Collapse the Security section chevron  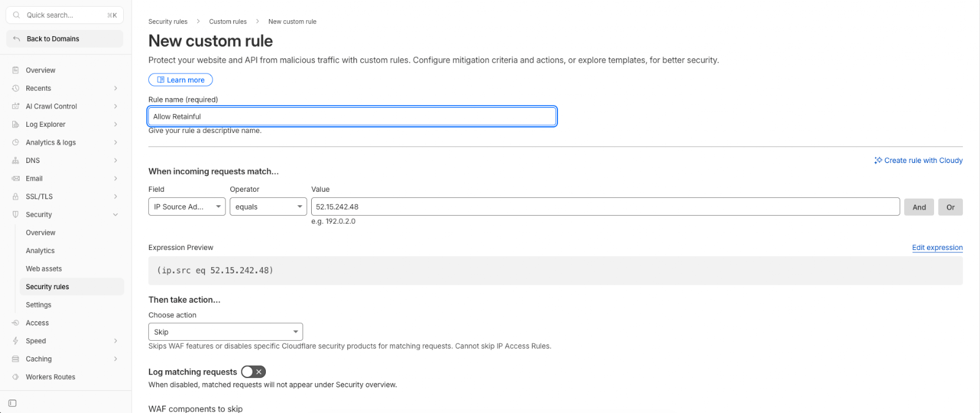click(116, 214)
